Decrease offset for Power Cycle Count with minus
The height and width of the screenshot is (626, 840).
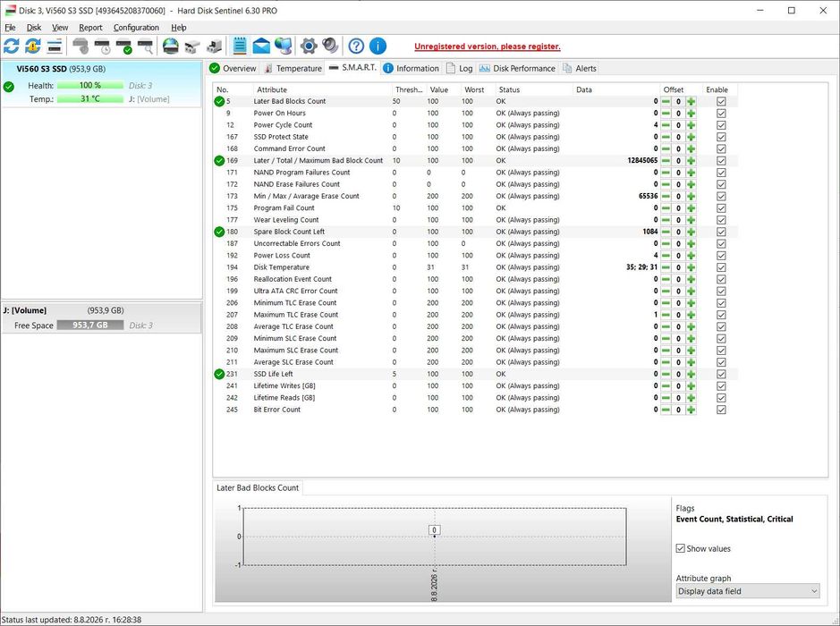point(666,125)
